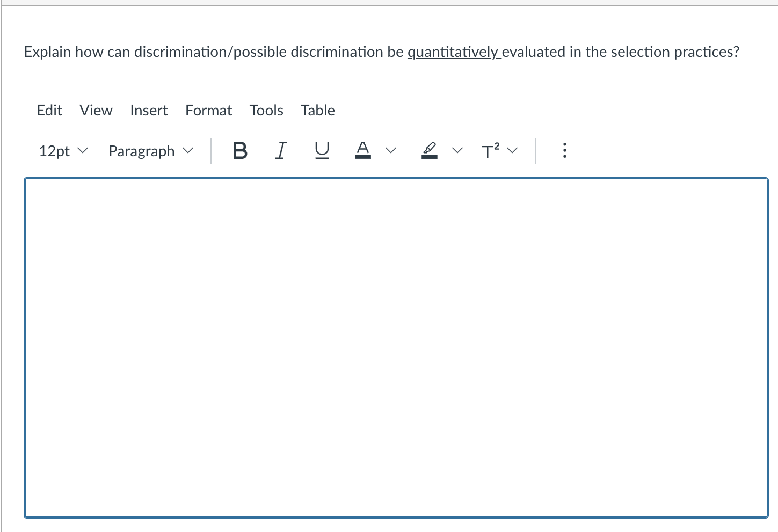Open the Paragraph style dropdown
The width and height of the screenshot is (778, 532).
click(x=150, y=151)
